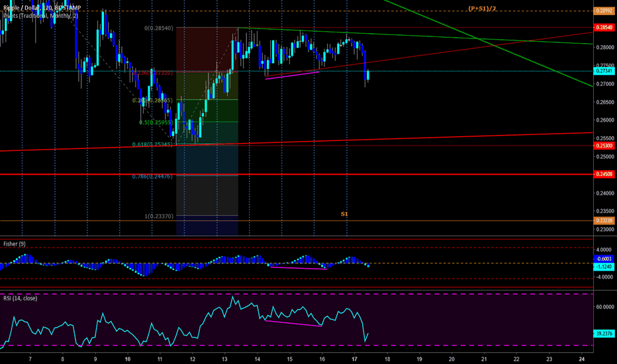Click date 11 on the time axis

point(160,359)
